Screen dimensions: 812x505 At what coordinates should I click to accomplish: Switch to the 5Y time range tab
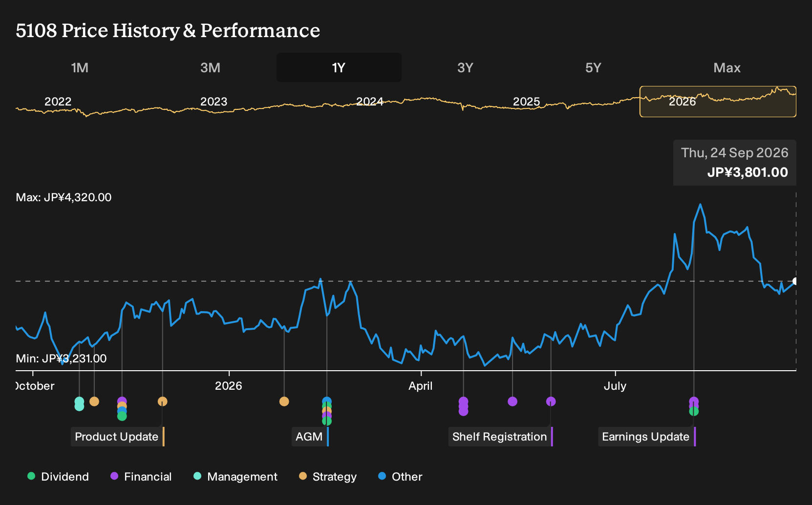click(x=593, y=67)
